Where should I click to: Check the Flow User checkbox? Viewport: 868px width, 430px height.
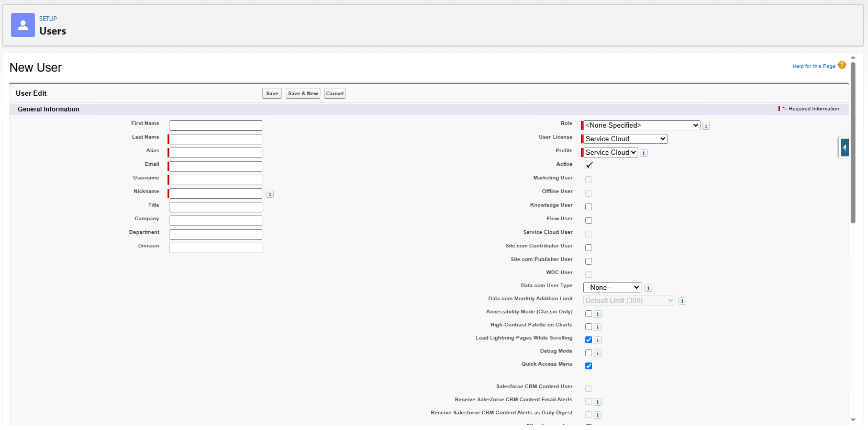588,221
